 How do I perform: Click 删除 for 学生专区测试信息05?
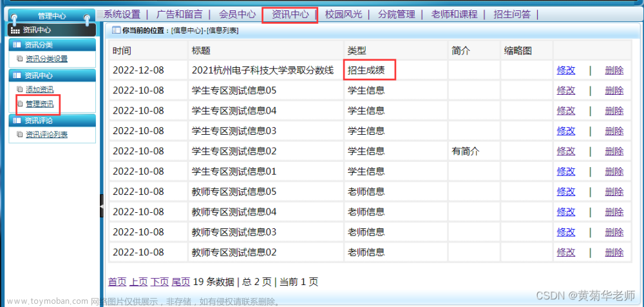coord(614,90)
